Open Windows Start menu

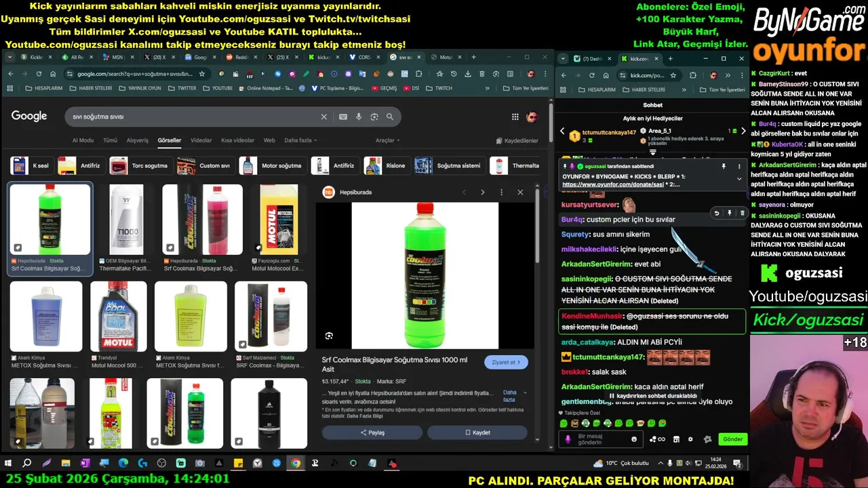point(8,464)
